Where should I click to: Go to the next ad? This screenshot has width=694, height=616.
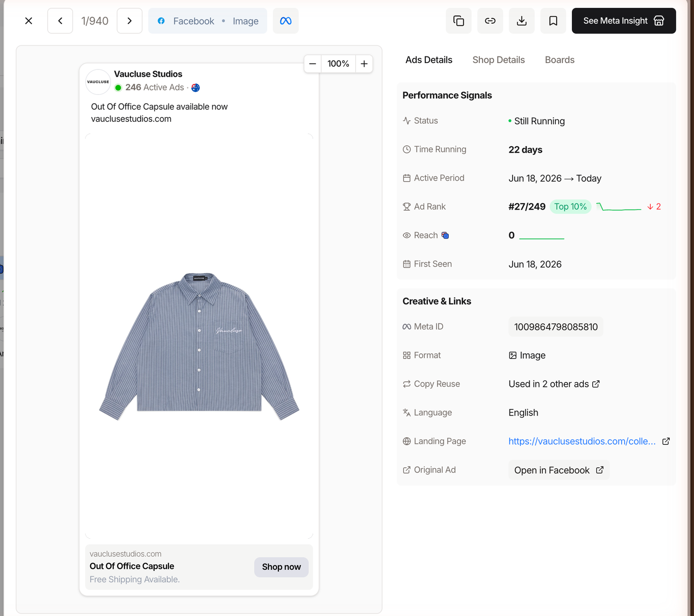point(130,21)
